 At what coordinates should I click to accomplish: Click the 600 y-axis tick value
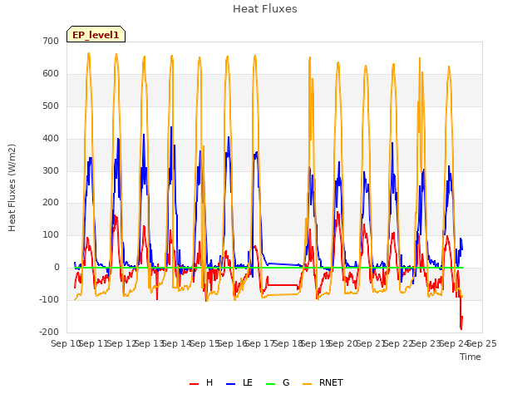pos(51,74)
